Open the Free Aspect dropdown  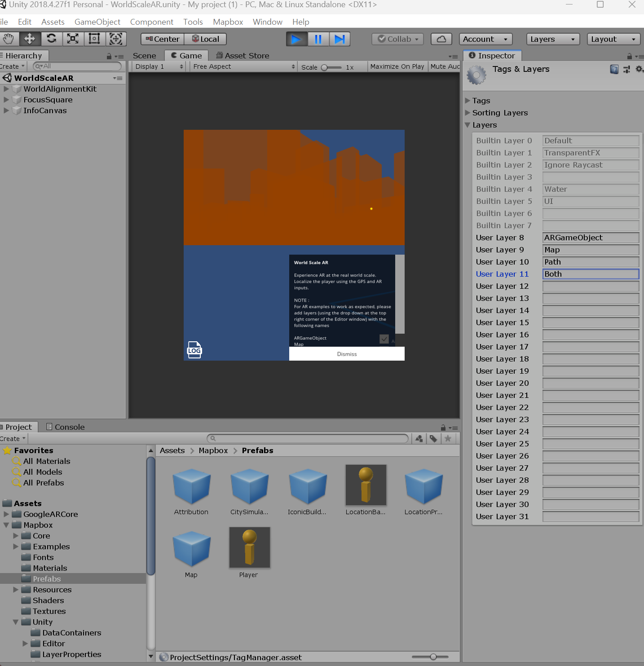click(243, 66)
